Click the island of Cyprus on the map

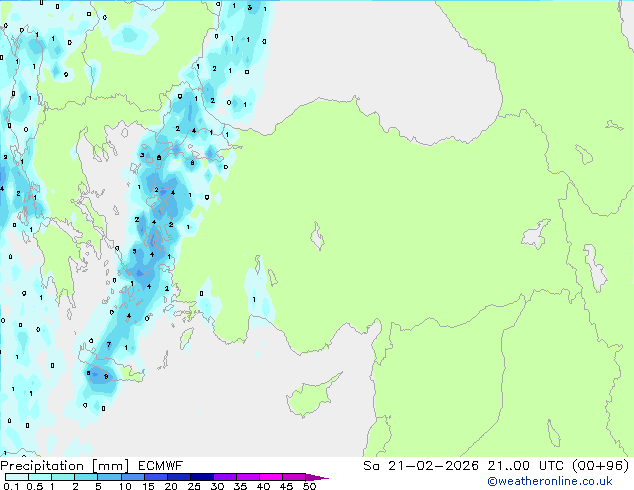pos(311,397)
